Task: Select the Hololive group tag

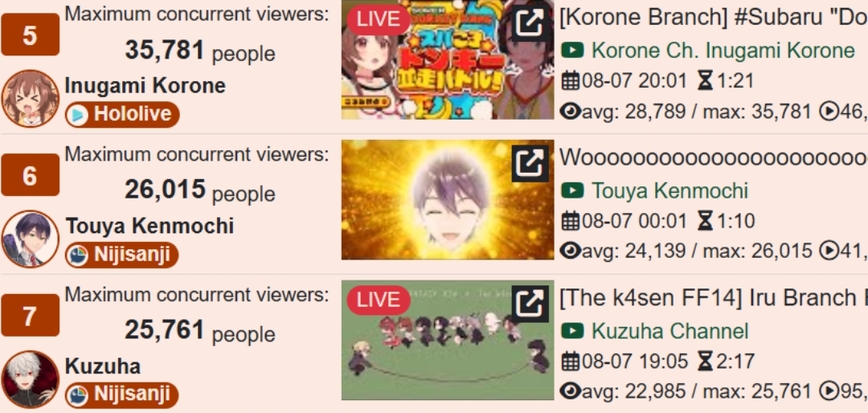Action: pyautogui.click(x=122, y=115)
